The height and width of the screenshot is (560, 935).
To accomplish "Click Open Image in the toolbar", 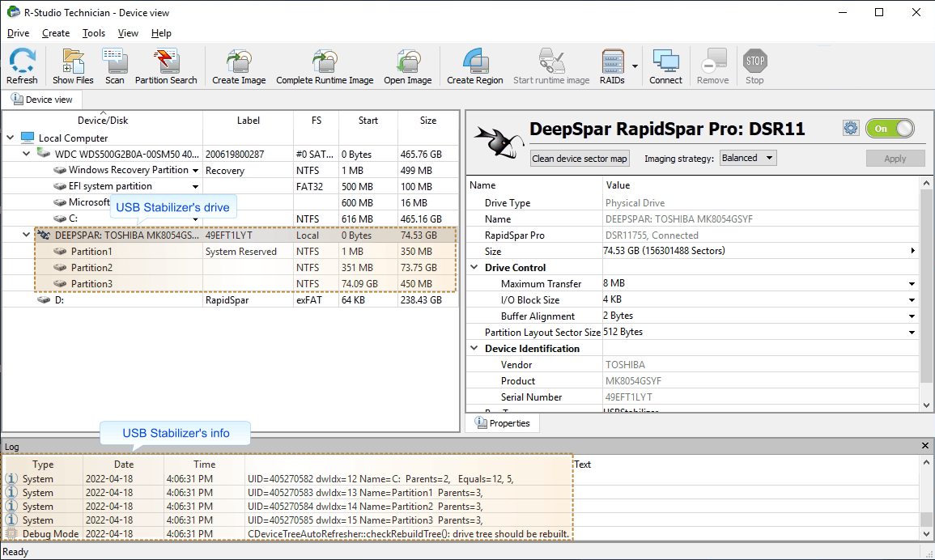I will (x=408, y=61).
